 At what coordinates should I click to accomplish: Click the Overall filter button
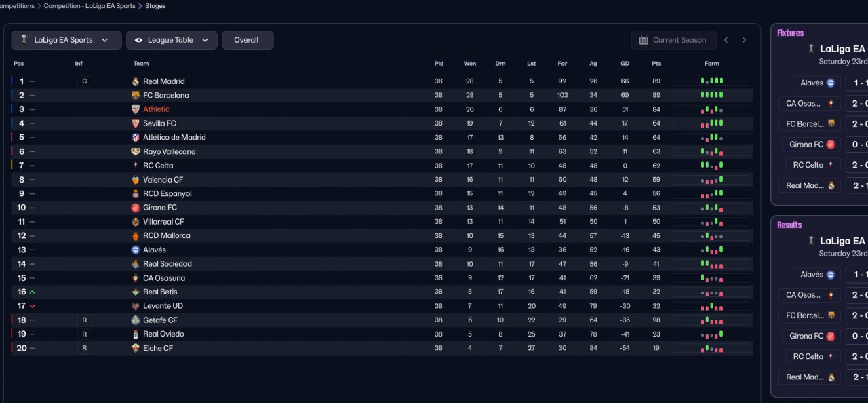click(x=247, y=40)
